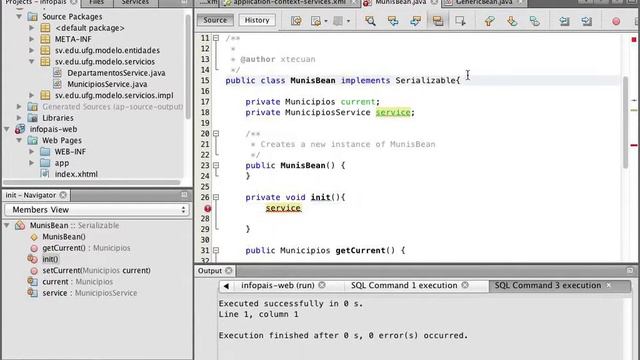The width and height of the screenshot is (640, 360).
Task: Minimize the Navigator panel button
Action: coord(184,195)
